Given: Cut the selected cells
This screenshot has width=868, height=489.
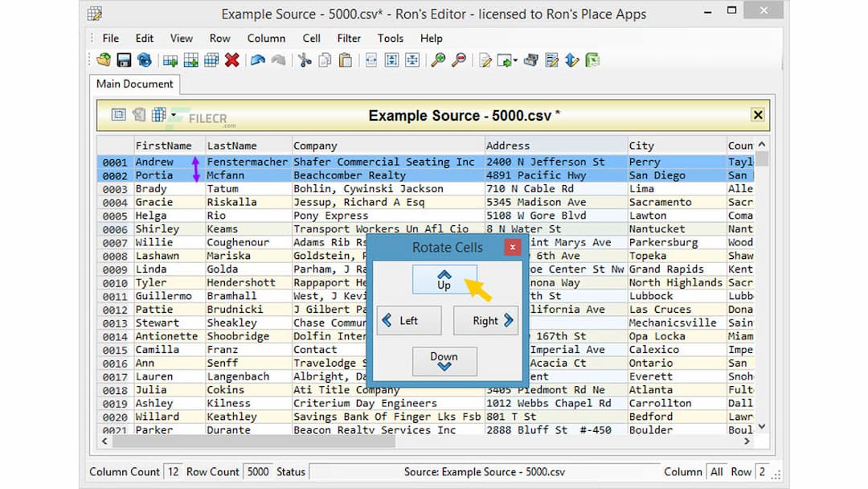Looking at the screenshot, I should click(305, 60).
